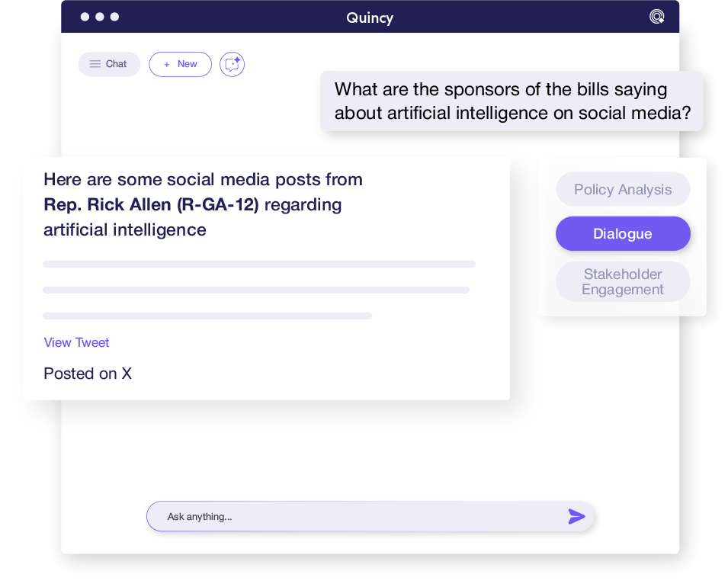Open the chat list with the hamburger icon
This screenshot has height=587, width=728.
click(x=95, y=64)
